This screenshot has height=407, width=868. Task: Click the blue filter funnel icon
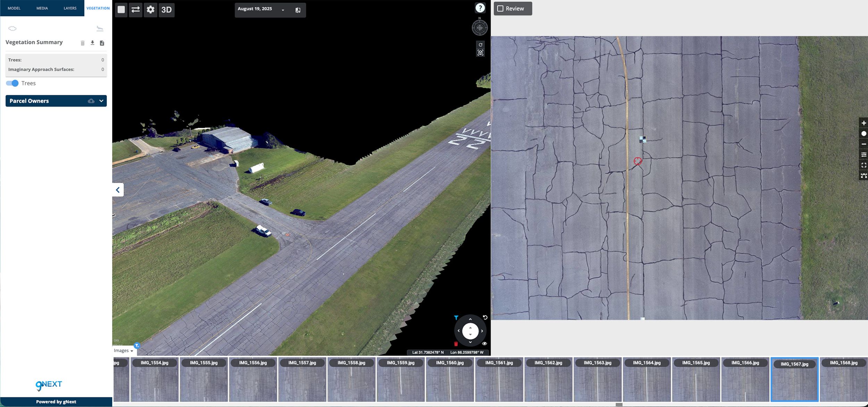(456, 317)
